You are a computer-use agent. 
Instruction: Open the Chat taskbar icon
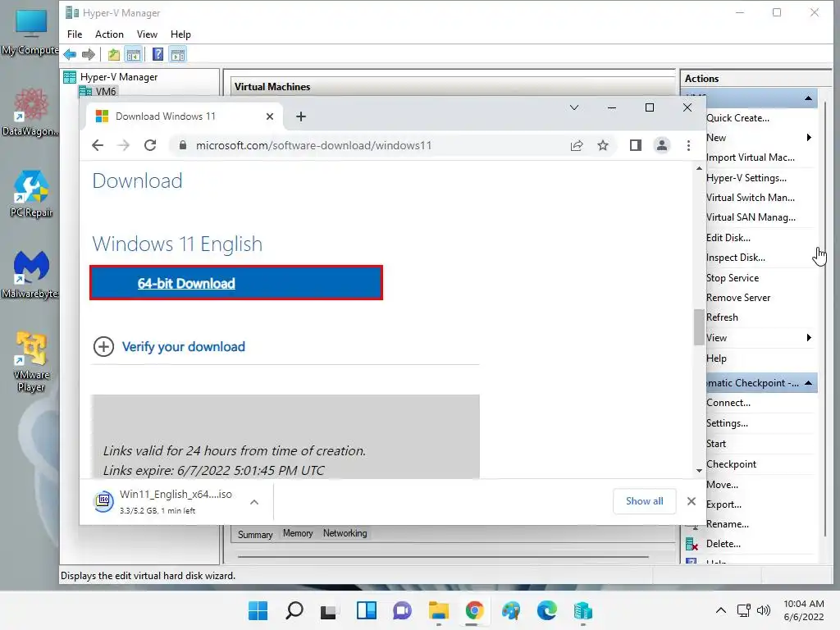coord(402,610)
